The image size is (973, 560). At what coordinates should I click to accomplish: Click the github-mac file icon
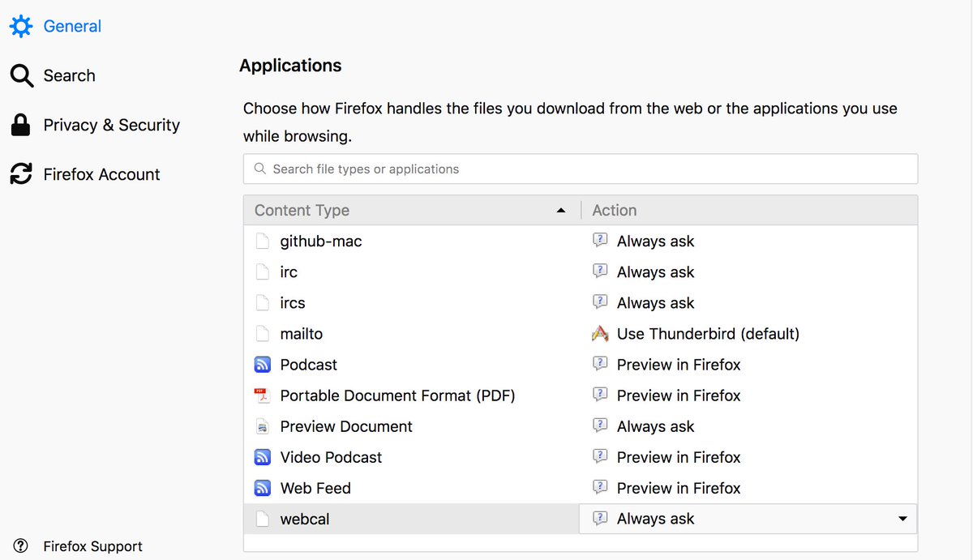tap(262, 242)
